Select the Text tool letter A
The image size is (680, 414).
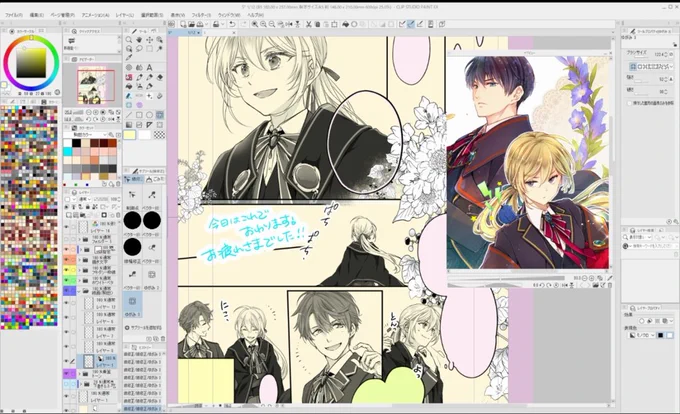149,68
